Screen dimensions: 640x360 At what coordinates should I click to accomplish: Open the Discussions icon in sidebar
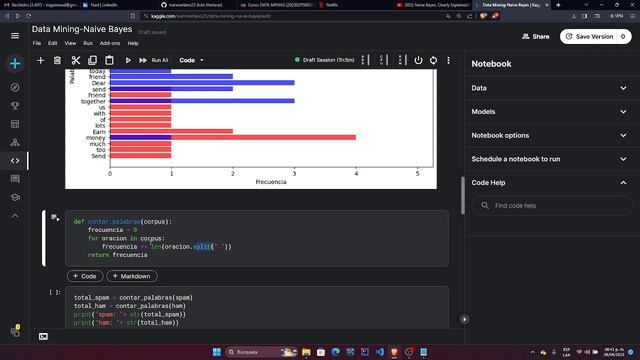point(15,179)
